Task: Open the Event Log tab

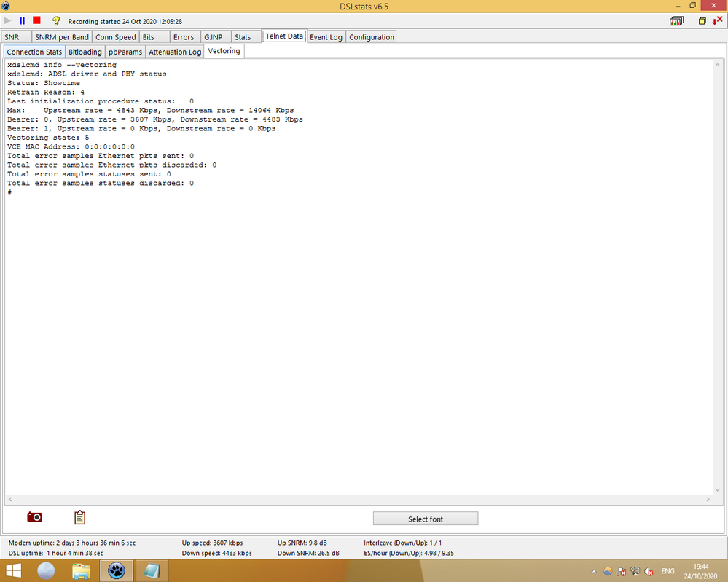Action: (x=326, y=37)
